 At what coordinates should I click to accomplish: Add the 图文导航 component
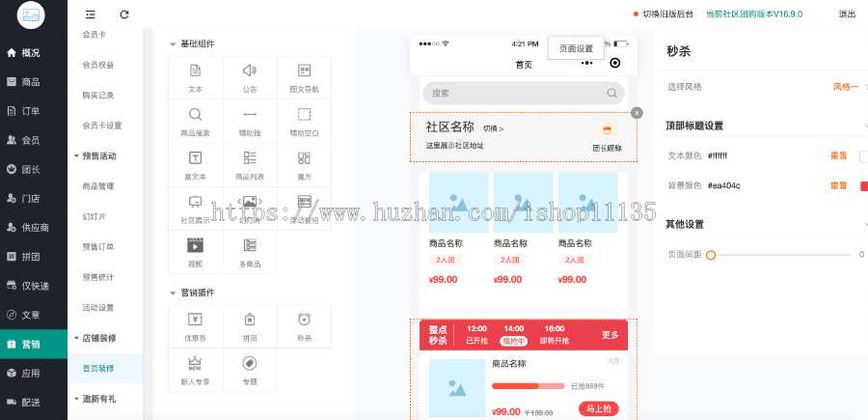(304, 77)
